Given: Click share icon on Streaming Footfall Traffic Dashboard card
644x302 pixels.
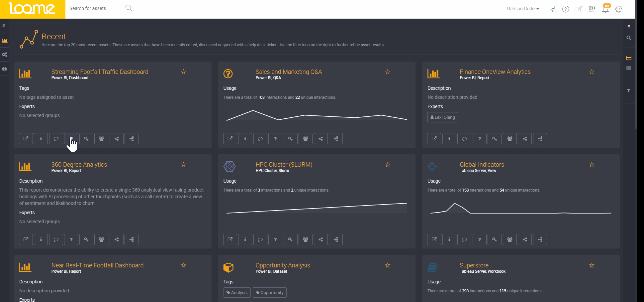Looking at the screenshot, I should 117,139.
